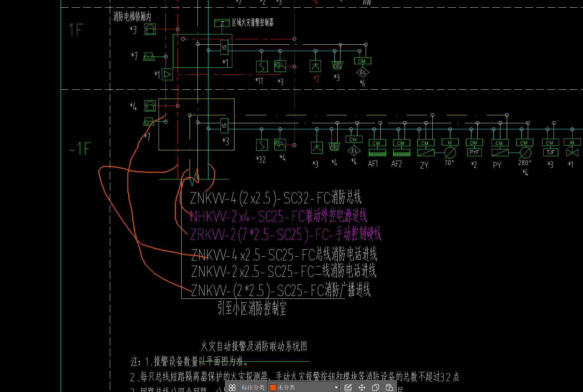The width and height of the screenshot is (583, 392).
Task: Select the 280° fire damper circle symbol
Action: click(525, 153)
